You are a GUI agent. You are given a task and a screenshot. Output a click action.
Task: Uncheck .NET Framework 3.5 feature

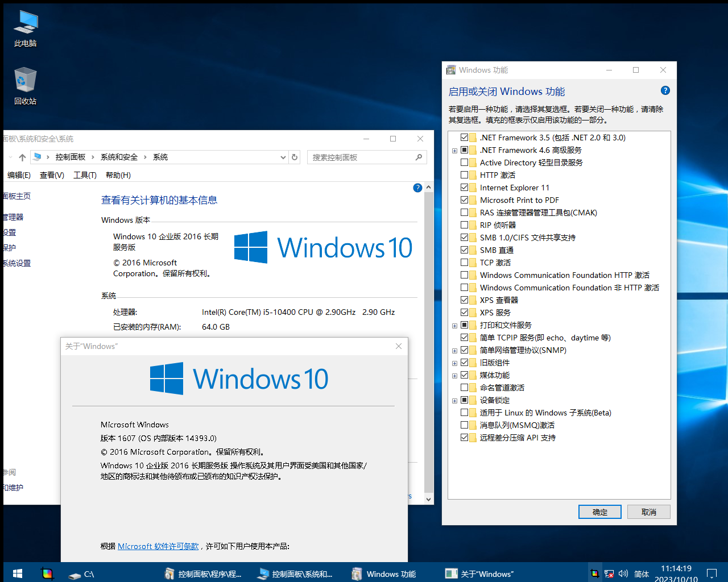pos(465,138)
